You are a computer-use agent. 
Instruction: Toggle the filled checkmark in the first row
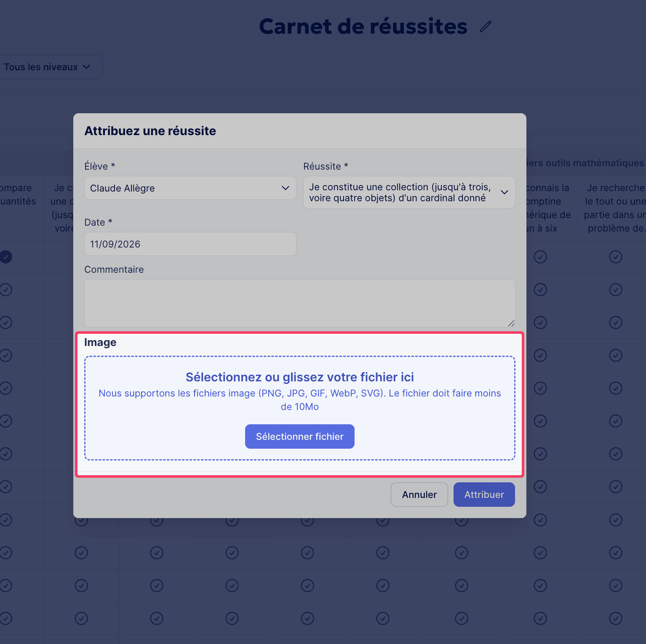[6, 257]
